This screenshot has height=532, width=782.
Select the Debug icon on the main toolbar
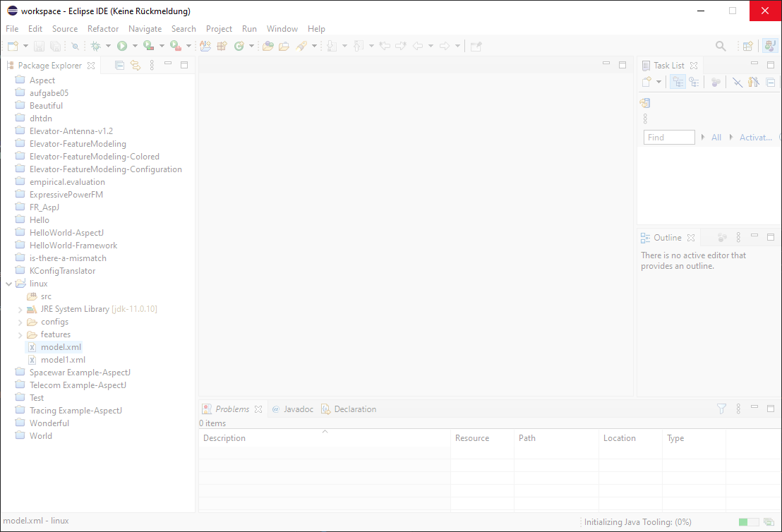point(94,46)
